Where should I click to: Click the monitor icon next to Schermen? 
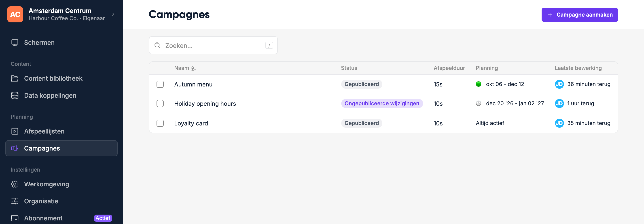pos(15,43)
